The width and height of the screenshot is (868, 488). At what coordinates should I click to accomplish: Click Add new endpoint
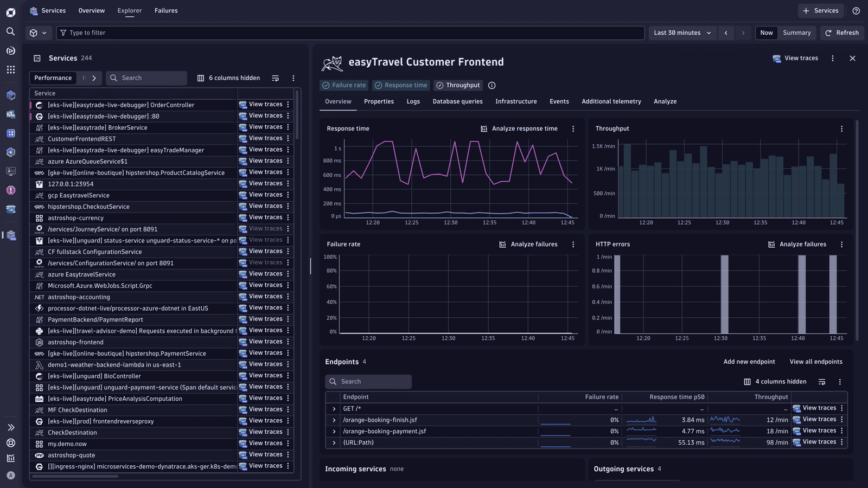click(749, 362)
